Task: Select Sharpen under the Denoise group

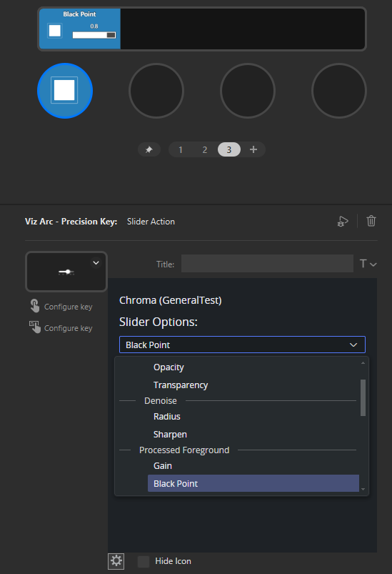Action: click(x=170, y=435)
